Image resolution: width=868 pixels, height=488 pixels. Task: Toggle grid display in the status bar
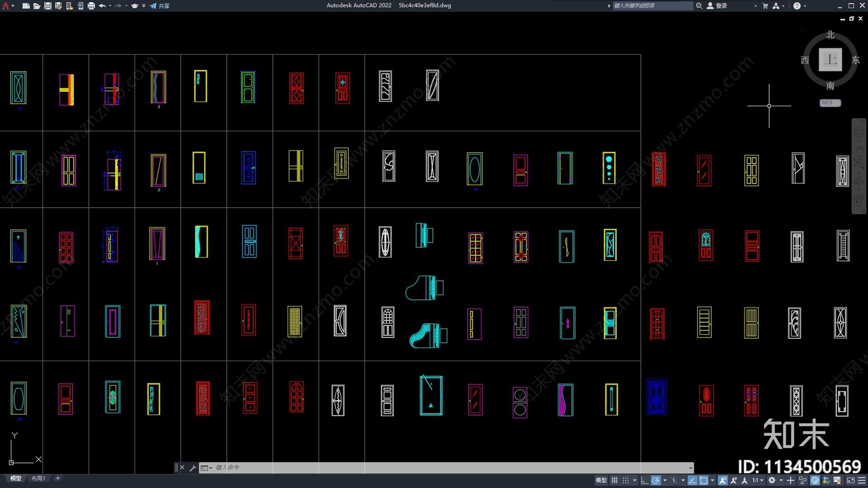(x=615, y=480)
